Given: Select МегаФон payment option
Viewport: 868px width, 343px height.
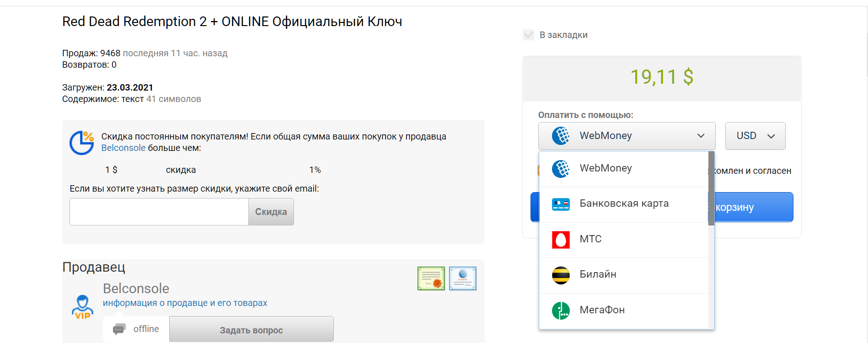Looking at the screenshot, I should (624, 311).
